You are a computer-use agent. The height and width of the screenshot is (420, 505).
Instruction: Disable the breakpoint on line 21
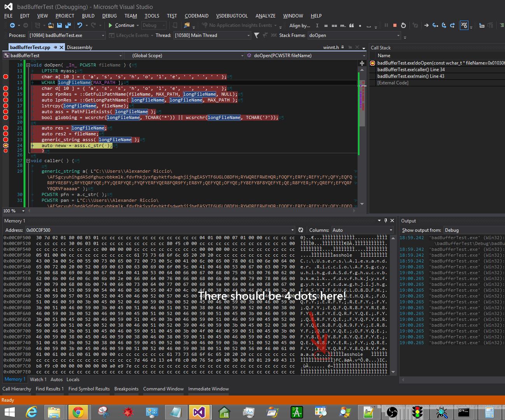point(5,128)
